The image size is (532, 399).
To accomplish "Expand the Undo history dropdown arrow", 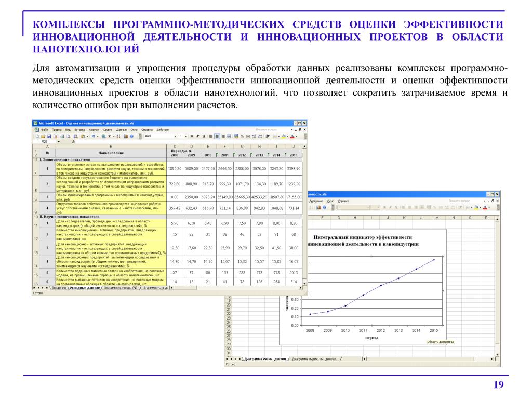I will (x=98, y=136).
